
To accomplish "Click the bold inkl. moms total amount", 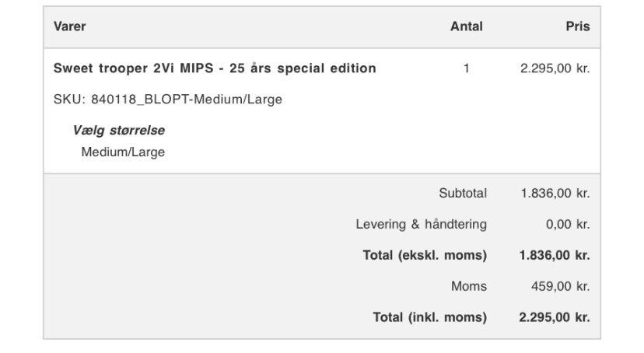I will pos(555,317).
